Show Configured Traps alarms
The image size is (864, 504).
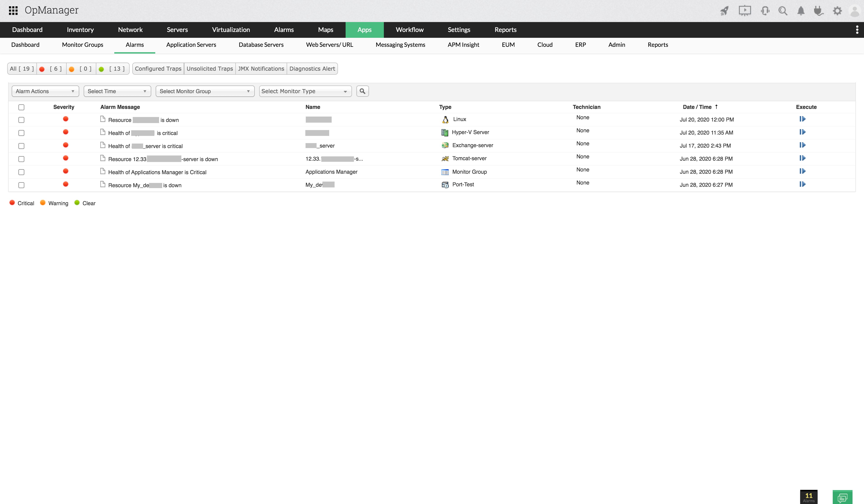click(158, 69)
